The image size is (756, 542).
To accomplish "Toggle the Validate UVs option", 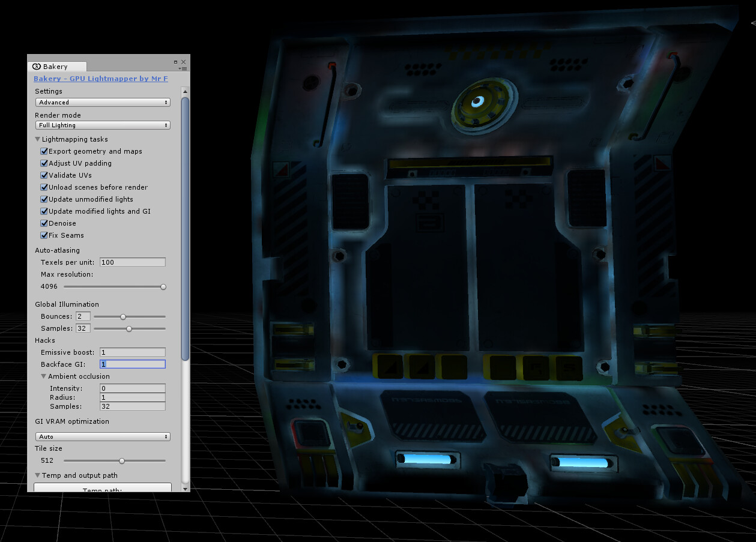I will click(44, 175).
